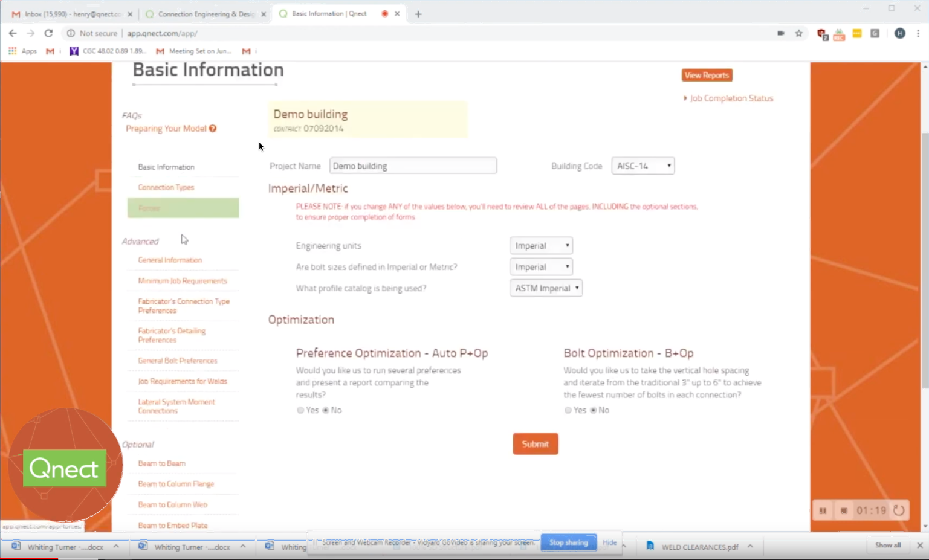
Task: Open the Apps shortcut on bookmarks bar
Action: click(x=23, y=51)
